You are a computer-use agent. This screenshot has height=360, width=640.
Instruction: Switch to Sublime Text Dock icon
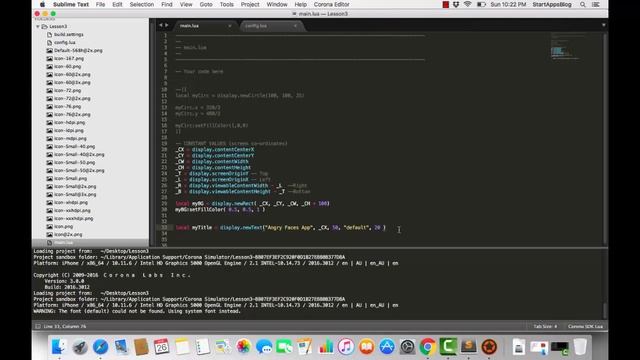(469, 347)
